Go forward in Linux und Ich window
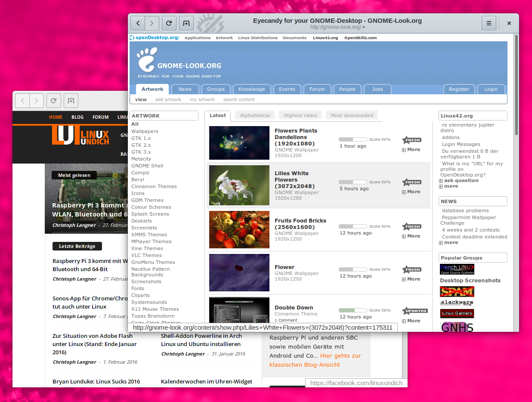 pyautogui.click(x=37, y=101)
